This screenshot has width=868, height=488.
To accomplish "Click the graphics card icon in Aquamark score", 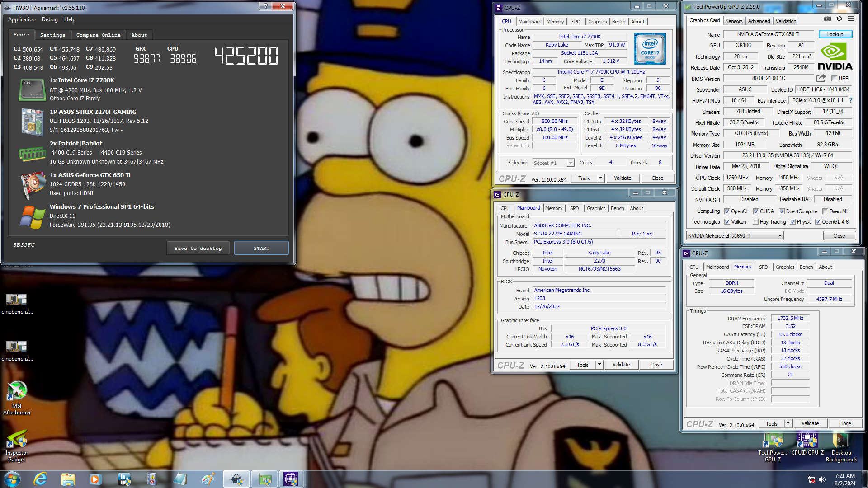I will [x=32, y=186].
